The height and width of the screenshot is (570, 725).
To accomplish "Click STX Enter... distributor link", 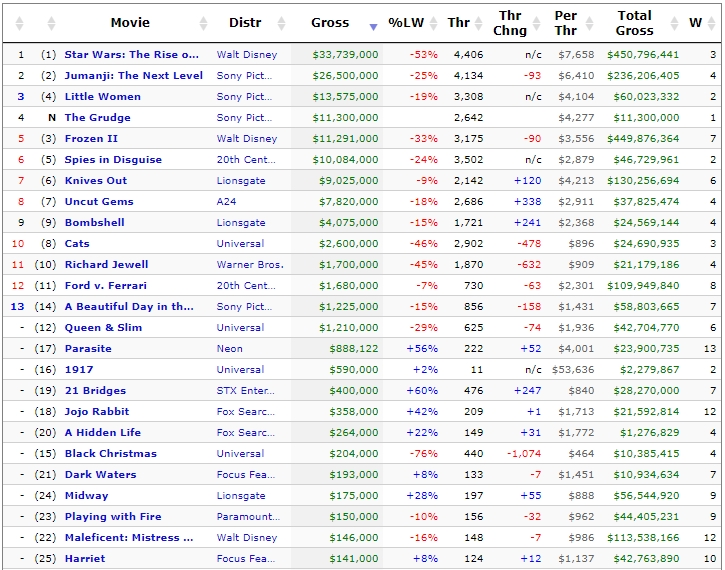I will (246, 391).
